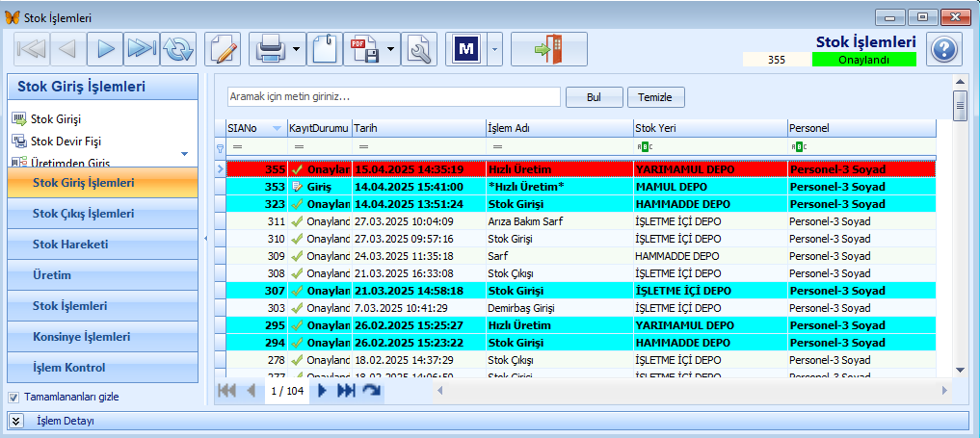The image size is (980, 438).
Task: Sort by Personel column header
Action: (x=861, y=129)
